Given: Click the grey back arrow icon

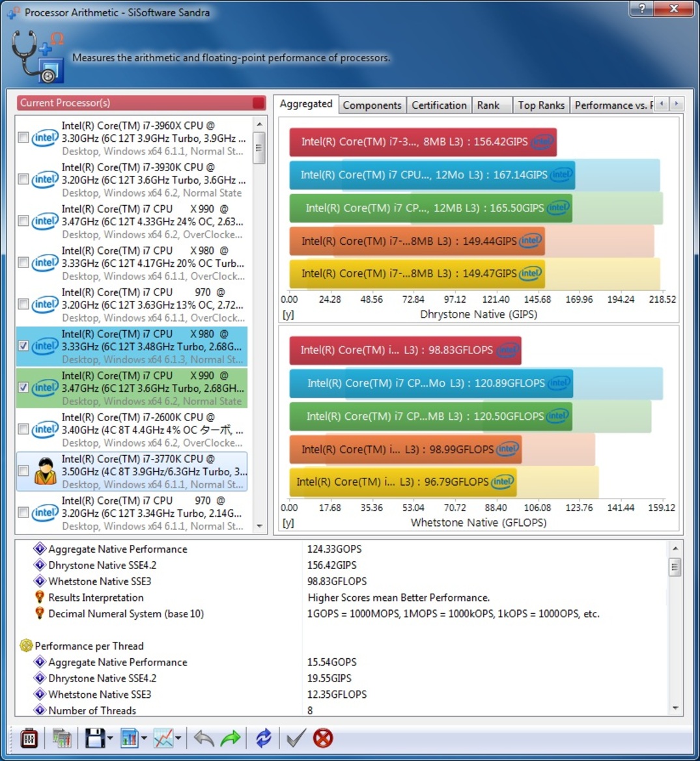Looking at the screenshot, I should tap(204, 738).
